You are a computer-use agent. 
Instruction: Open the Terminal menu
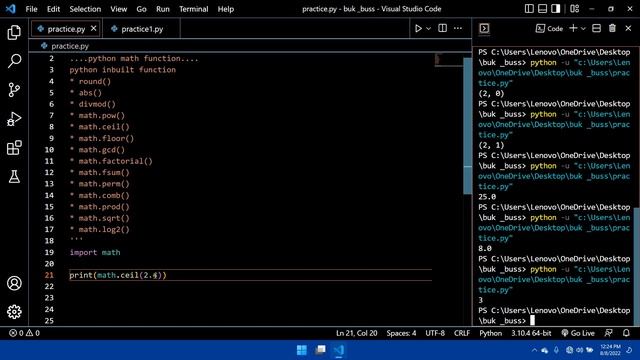point(193,9)
